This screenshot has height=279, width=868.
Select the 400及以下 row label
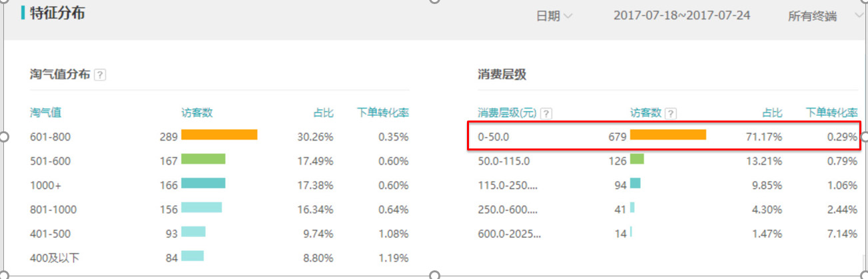55,258
